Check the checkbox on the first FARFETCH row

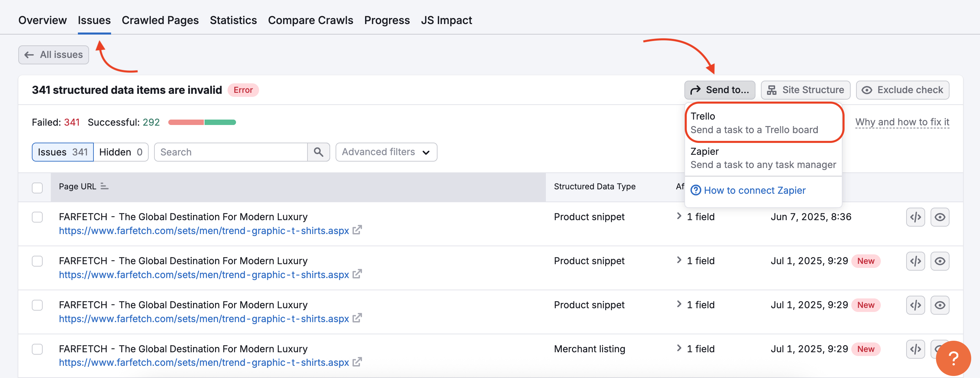37,217
